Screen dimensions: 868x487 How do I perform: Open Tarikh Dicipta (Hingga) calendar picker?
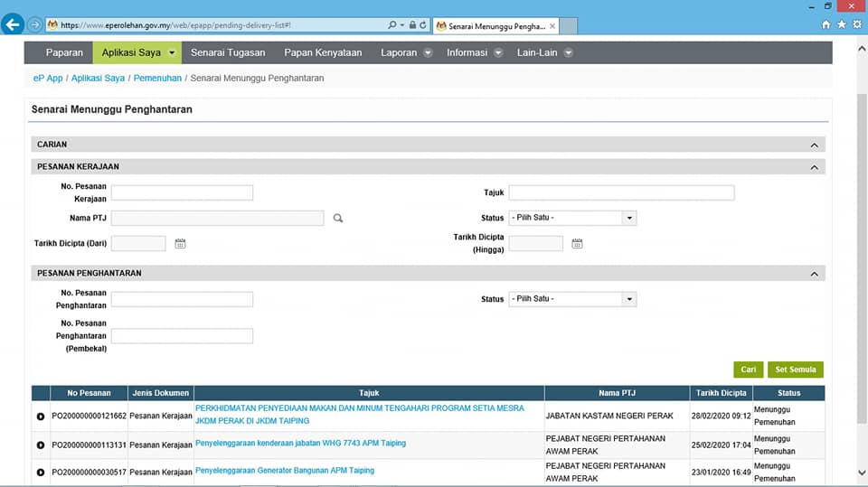[x=577, y=244]
